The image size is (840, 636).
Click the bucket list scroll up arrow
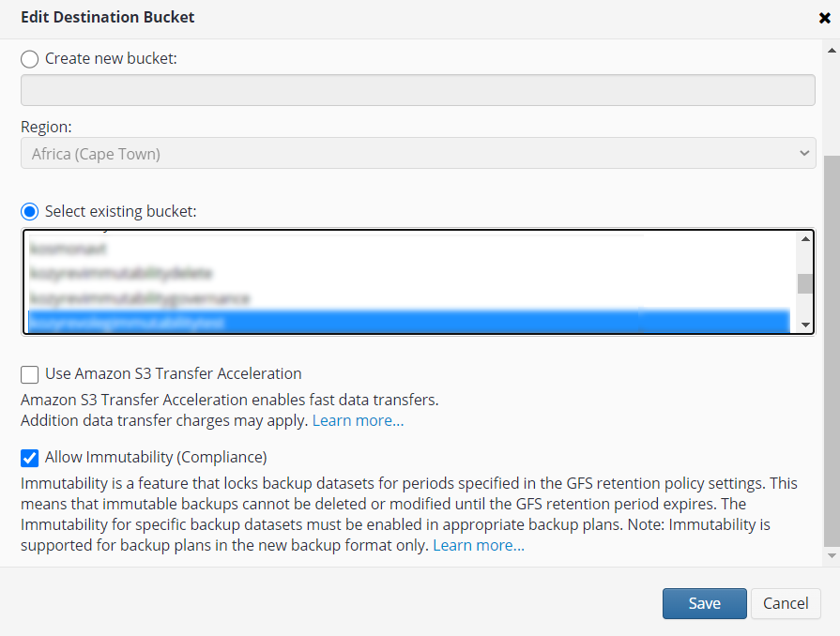coord(804,239)
